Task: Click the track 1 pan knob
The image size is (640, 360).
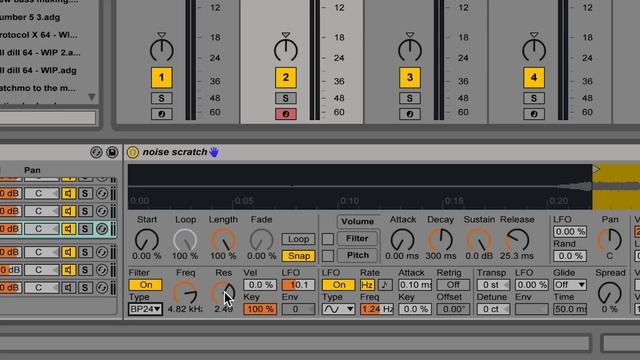Action: pyautogui.click(x=162, y=50)
